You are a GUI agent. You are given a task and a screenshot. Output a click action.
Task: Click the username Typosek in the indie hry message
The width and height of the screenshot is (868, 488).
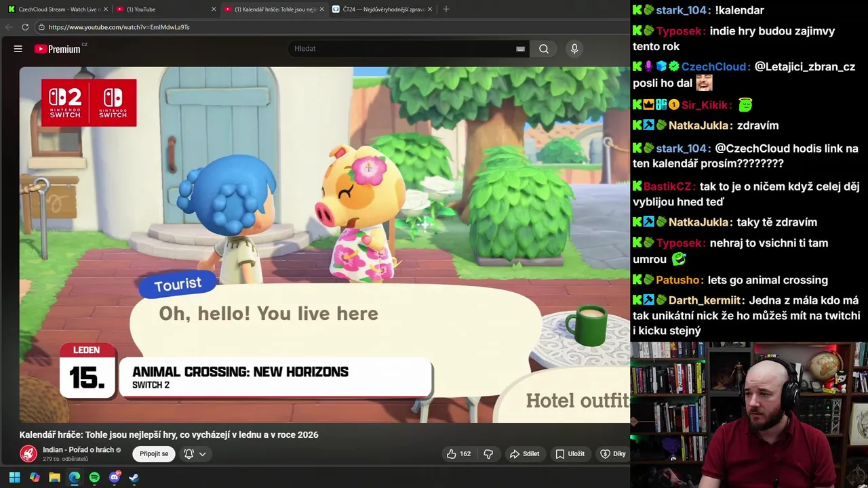(680, 31)
